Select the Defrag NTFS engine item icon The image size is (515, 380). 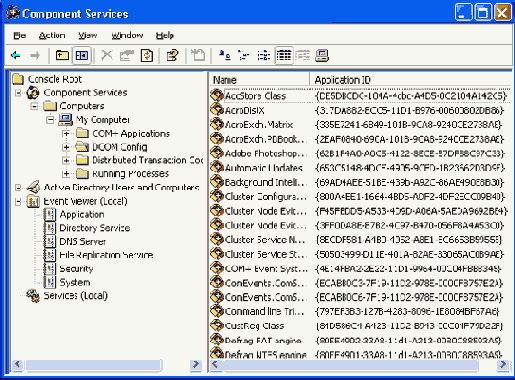[x=217, y=353]
